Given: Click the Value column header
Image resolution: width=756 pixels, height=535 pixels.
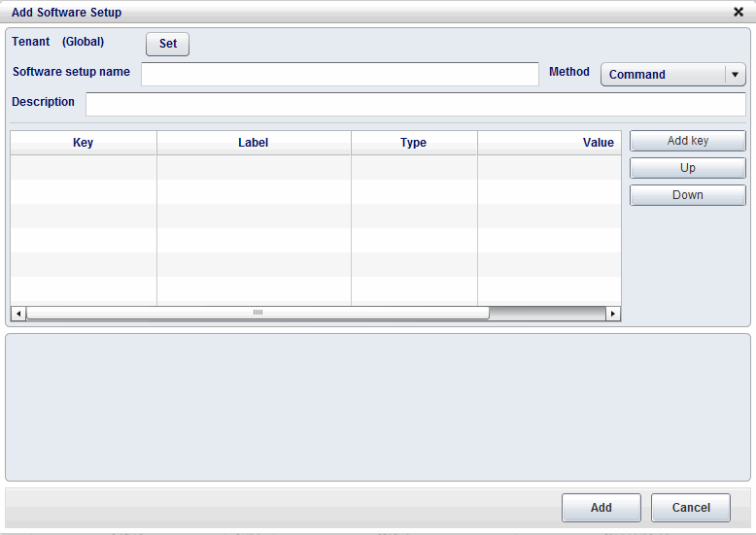Looking at the screenshot, I should [x=549, y=143].
